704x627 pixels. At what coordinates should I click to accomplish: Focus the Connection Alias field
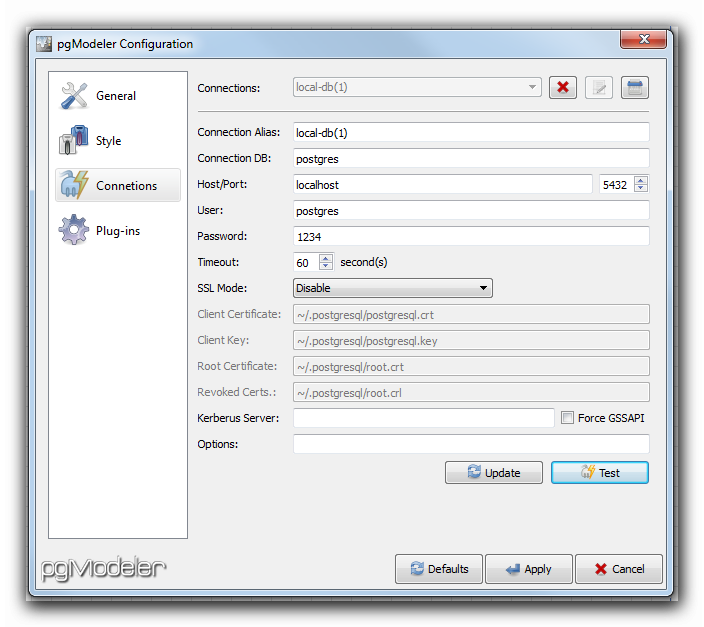[471, 132]
